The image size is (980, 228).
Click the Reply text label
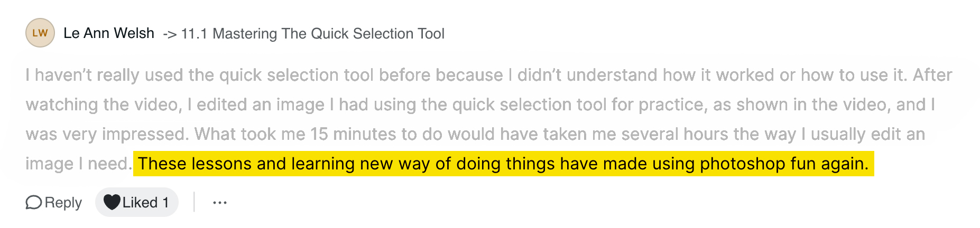click(x=63, y=203)
